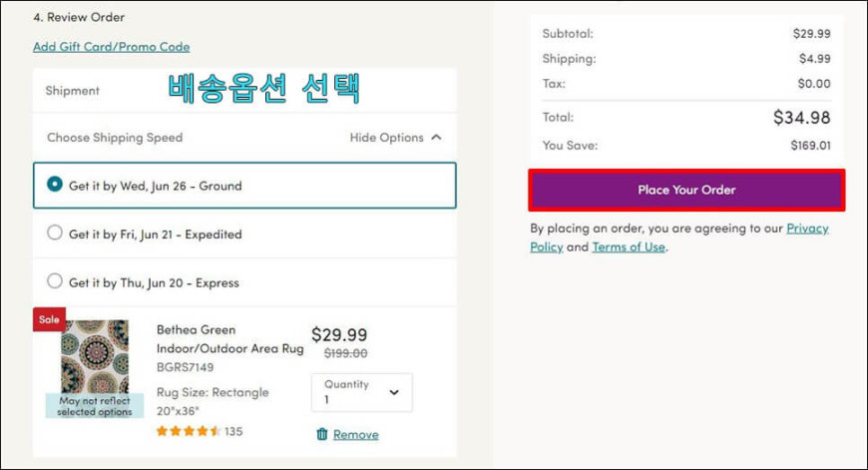Click the Place Your Order button
Image resolution: width=868 pixels, height=470 pixels.
tap(686, 190)
